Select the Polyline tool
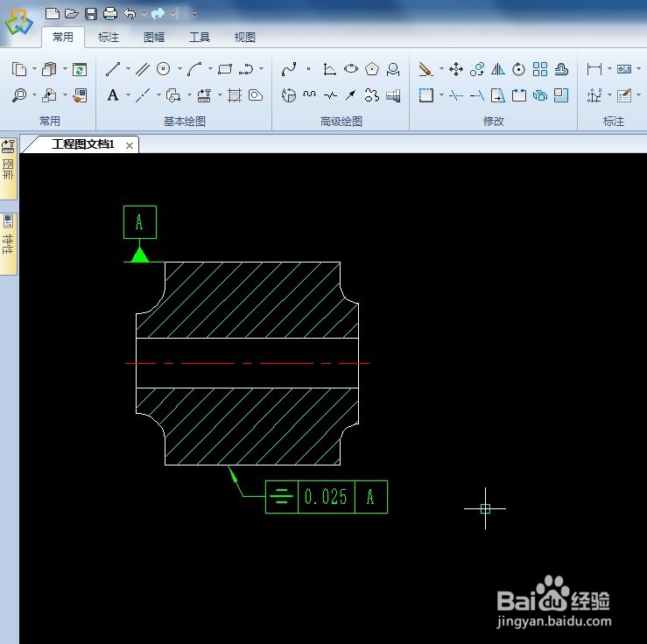Viewport: 647px width, 644px height. coord(246,69)
